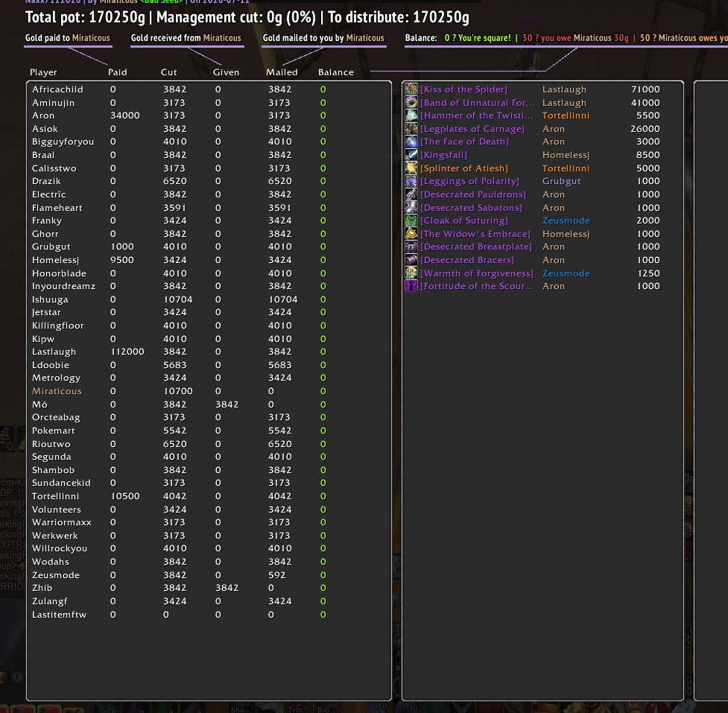Viewport: 728px width, 713px height.
Task: Click the Player column header
Action: point(44,72)
